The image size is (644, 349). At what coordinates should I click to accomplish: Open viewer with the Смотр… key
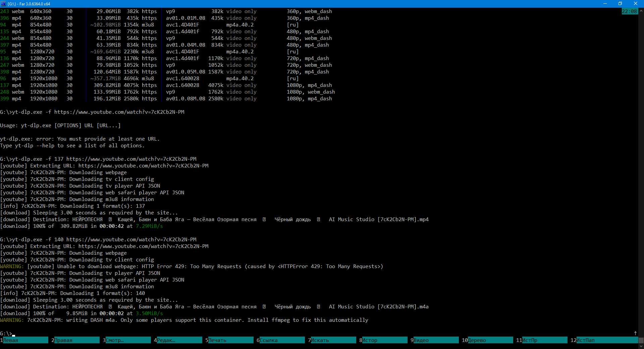click(x=128, y=340)
